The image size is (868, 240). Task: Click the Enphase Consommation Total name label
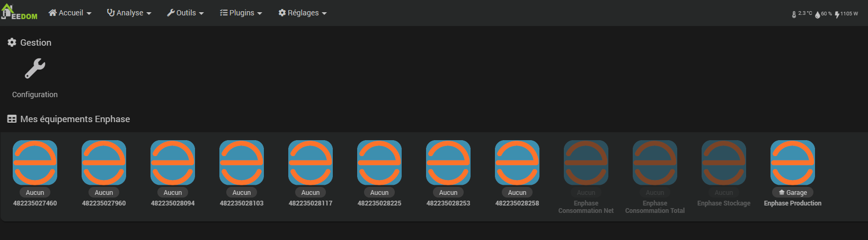(x=655, y=207)
